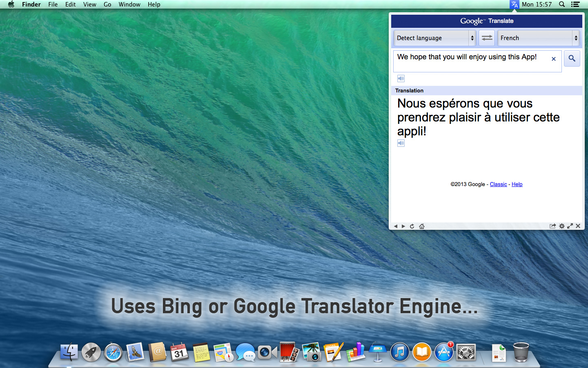The image size is (588, 368).
Task: Open translator settings gear
Action: point(562,226)
